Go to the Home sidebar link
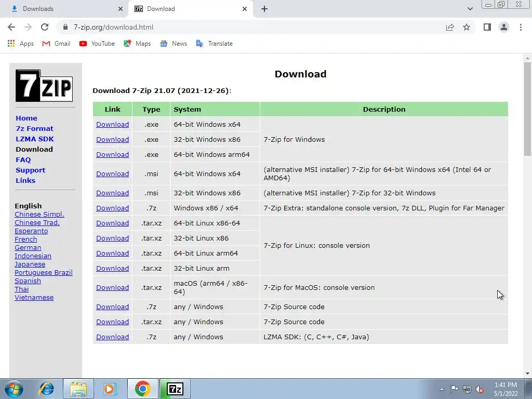Viewport: 532px width, 399px height. click(26, 118)
